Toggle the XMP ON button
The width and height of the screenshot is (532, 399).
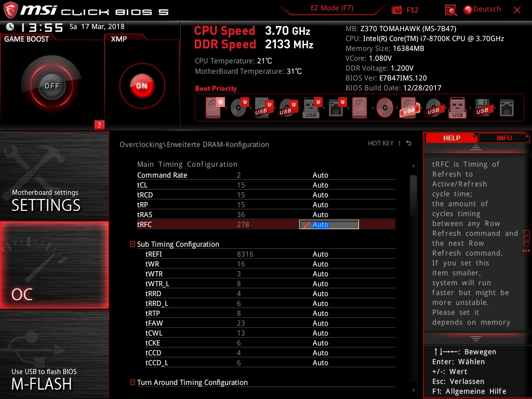point(142,86)
